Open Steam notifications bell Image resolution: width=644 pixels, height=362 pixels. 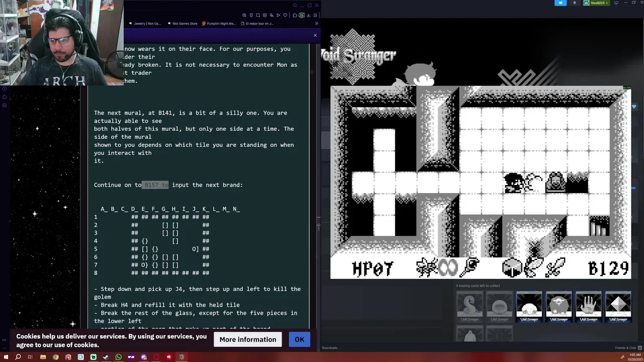pyautogui.click(x=575, y=3)
